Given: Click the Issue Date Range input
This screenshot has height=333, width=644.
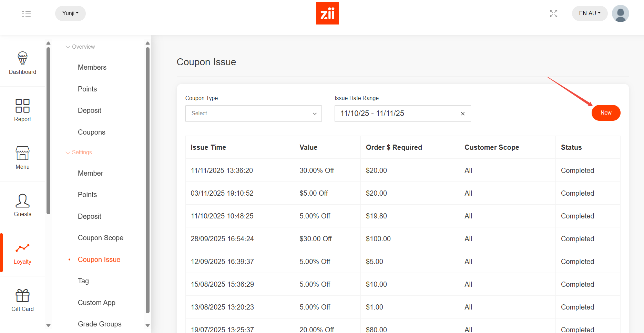Looking at the screenshot, I should click(x=396, y=114).
